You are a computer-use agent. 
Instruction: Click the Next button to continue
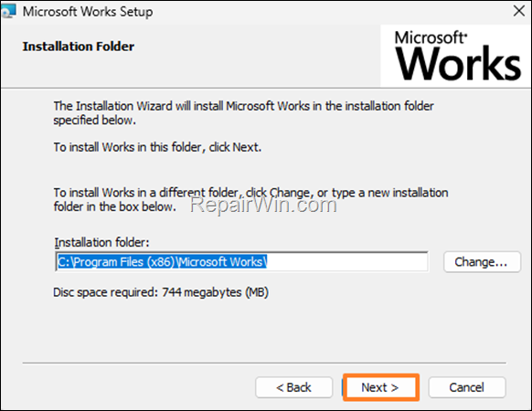380,387
